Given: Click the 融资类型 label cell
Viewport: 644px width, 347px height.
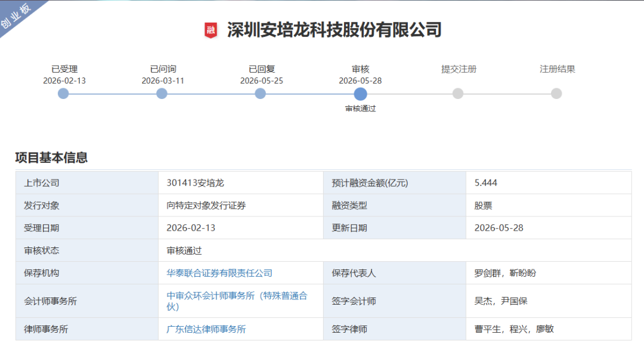Looking at the screenshot, I should coord(395,205).
